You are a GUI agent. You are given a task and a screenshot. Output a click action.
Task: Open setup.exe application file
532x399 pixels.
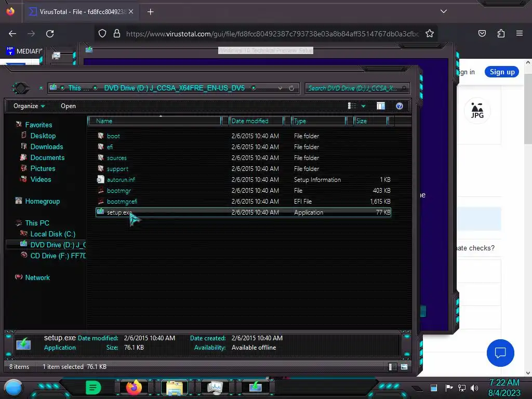[243, 212]
